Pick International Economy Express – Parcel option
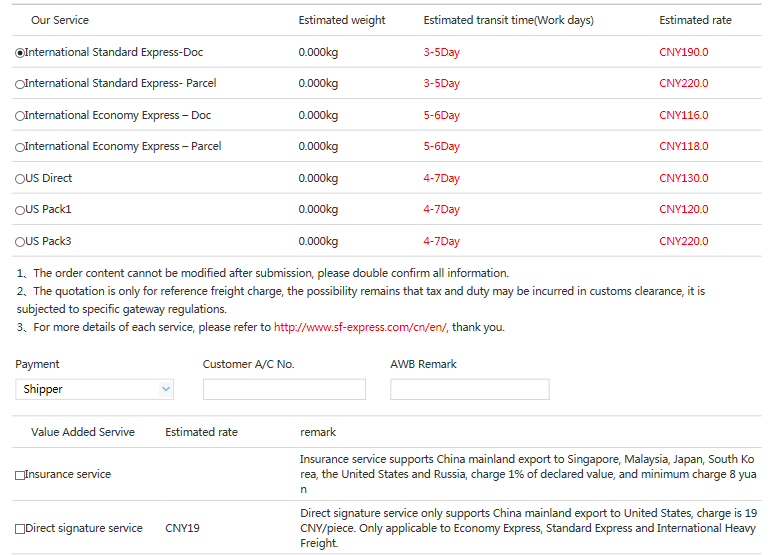 coord(20,147)
